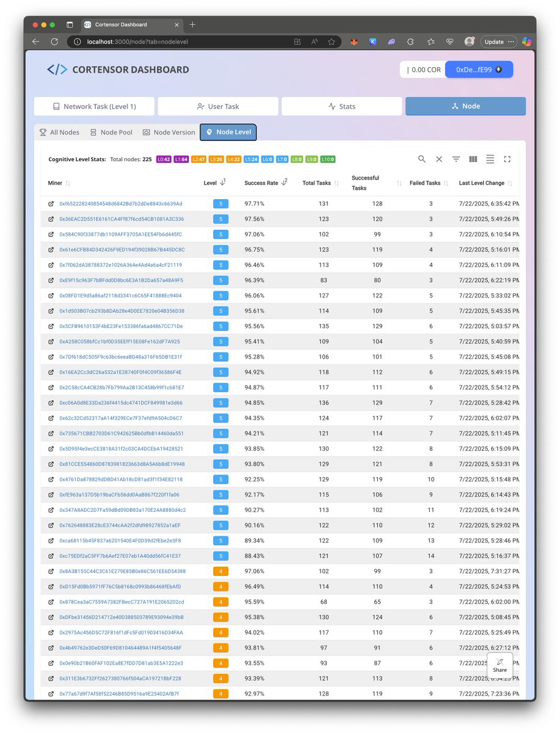Image resolution: width=560 pixels, height=733 pixels.
Task: Open miner 0x36EAC2D551E6161CA4Ff87f6cd54CB1081A3C336 link
Action: click(122, 219)
